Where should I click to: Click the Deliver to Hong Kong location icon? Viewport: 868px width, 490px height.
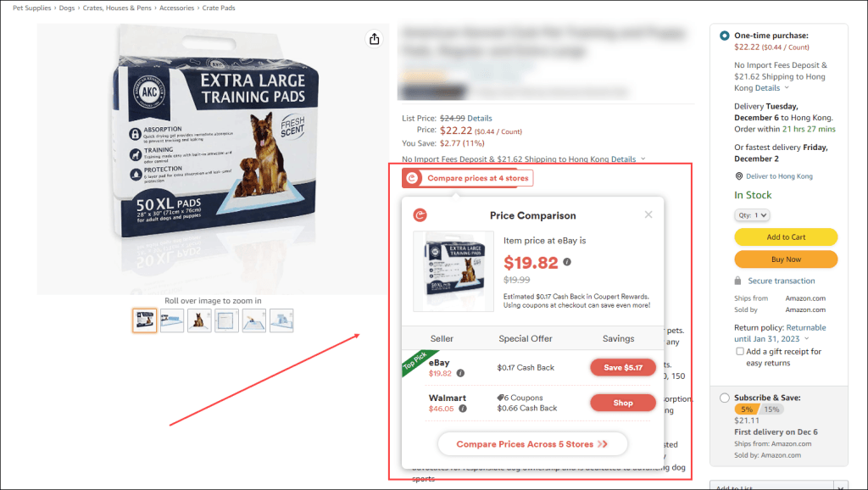click(738, 176)
